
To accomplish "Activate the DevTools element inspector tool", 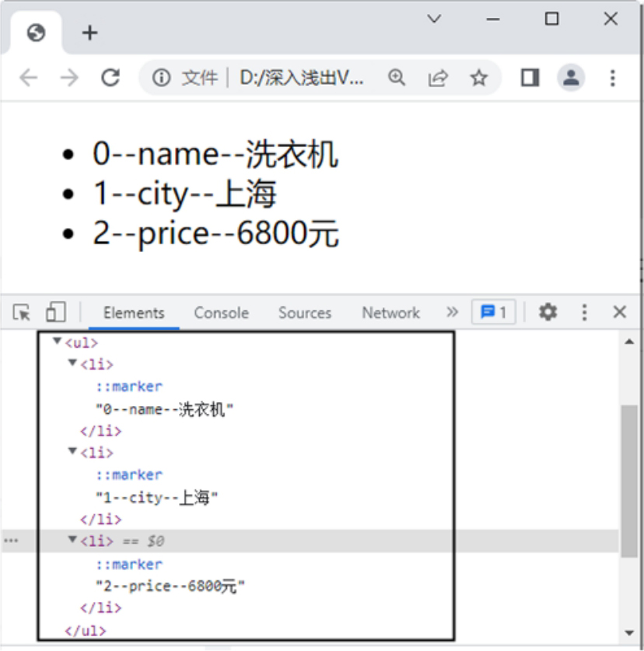I will tap(22, 313).
